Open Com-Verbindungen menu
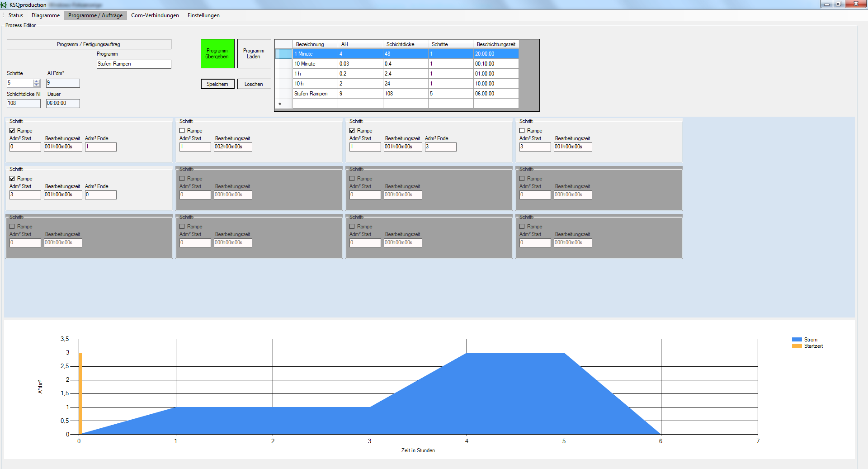This screenshot has width=868, height=469. pos(155,15)
